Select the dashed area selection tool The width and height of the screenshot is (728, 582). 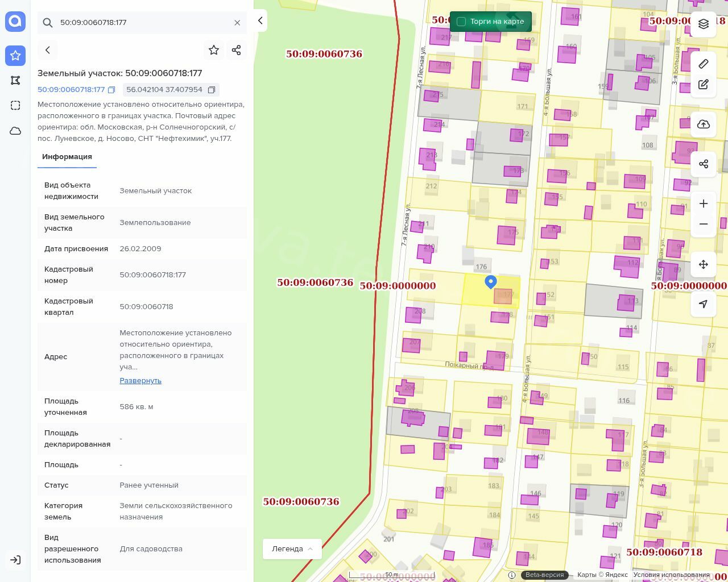pyautogui.click(x=15, y=105)
